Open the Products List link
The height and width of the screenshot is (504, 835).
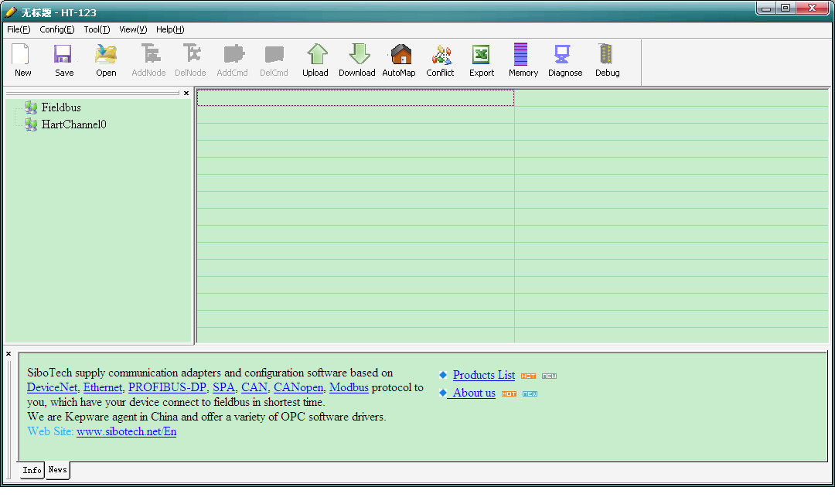pos(483,375)
